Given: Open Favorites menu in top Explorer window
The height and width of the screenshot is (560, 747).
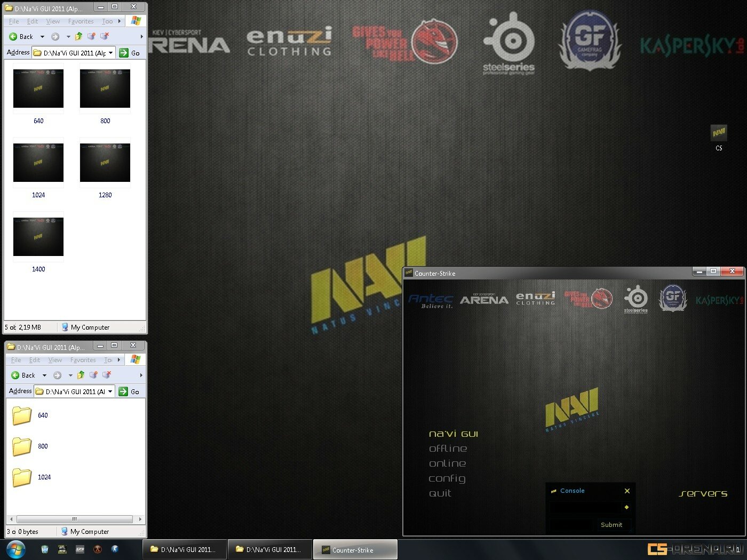Looking at the screenshot, I should [x=81, y=21].
